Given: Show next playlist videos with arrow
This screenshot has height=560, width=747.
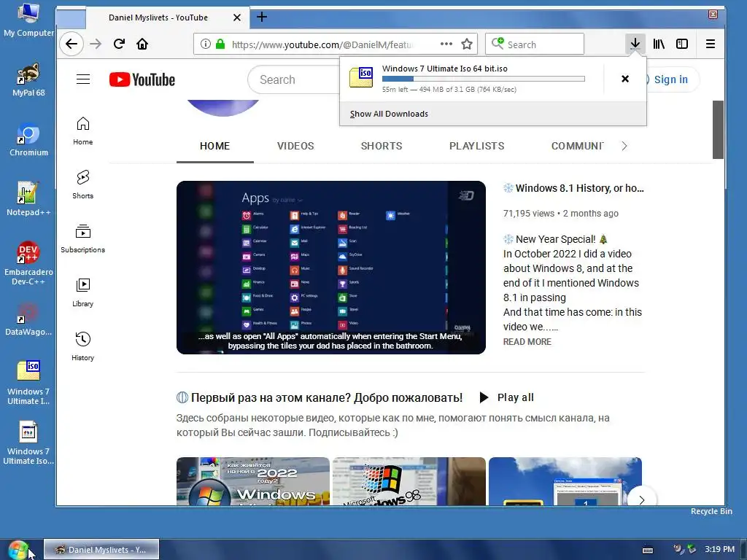Looking at the screenshot, I should point(642,499).
